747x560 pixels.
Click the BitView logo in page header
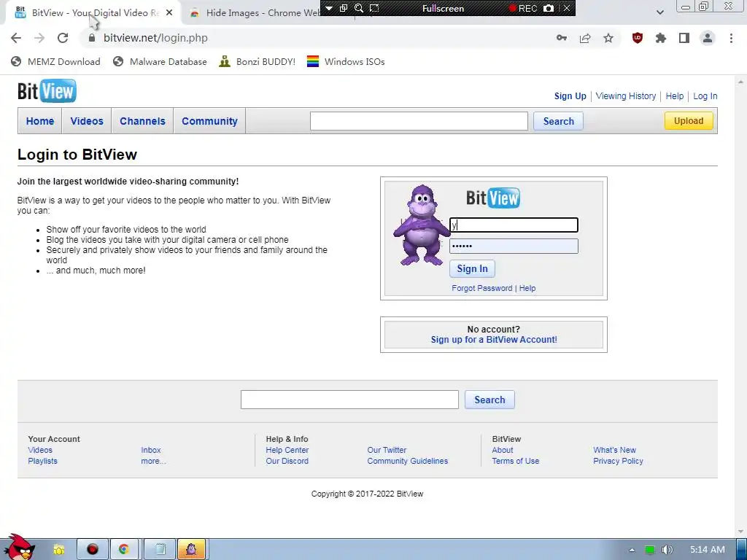pyautogui.click(x=47, y=91)
